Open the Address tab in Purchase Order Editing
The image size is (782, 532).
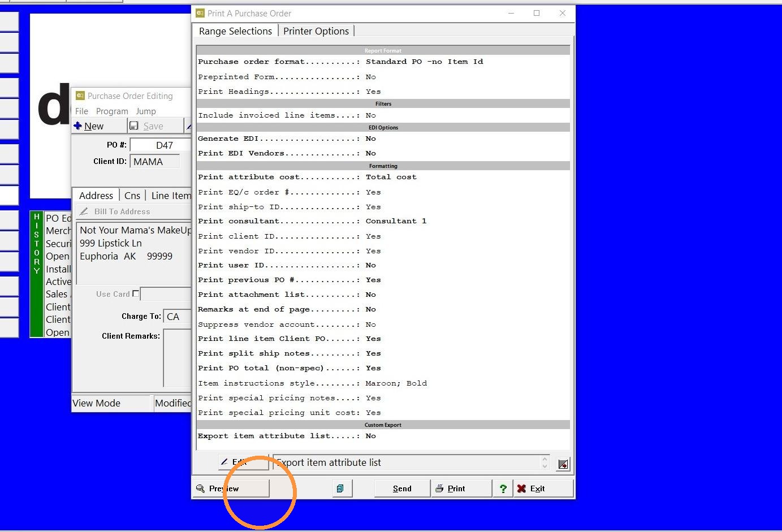point(96,196)
